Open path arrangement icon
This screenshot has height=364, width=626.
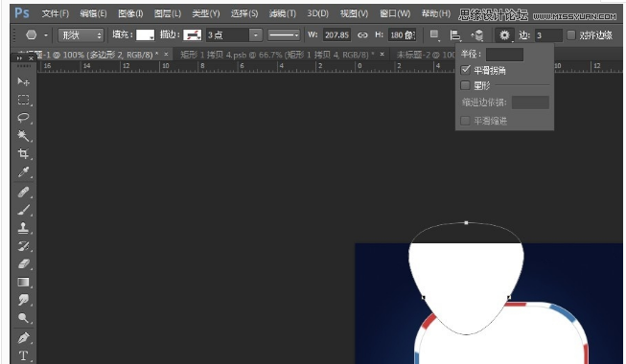tap(477, 35)
